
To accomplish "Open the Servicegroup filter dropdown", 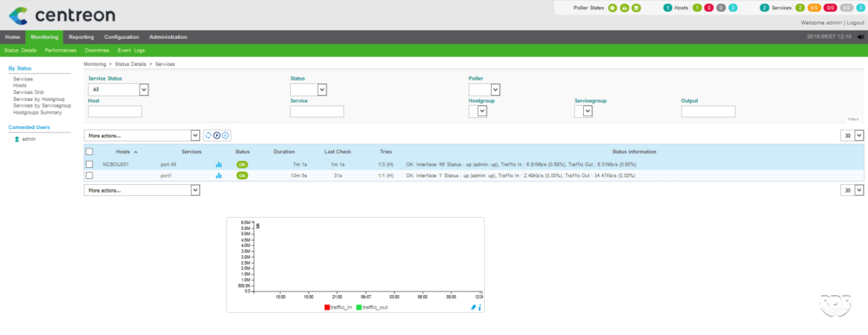I will [x=583, y=111].
